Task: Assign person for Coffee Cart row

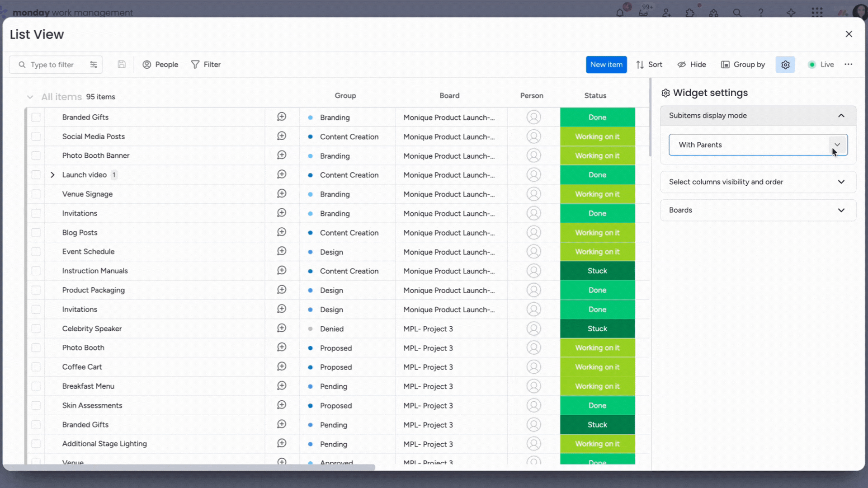Action: pos(534,367)
